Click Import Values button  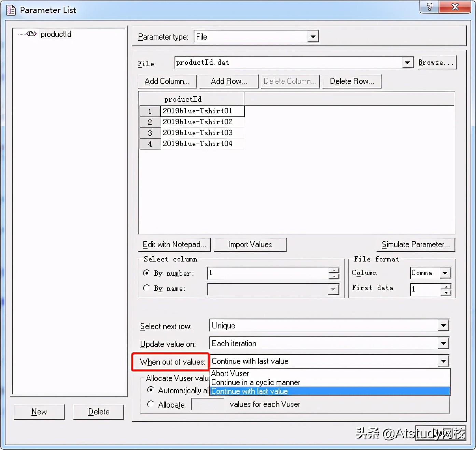point(250,244)
